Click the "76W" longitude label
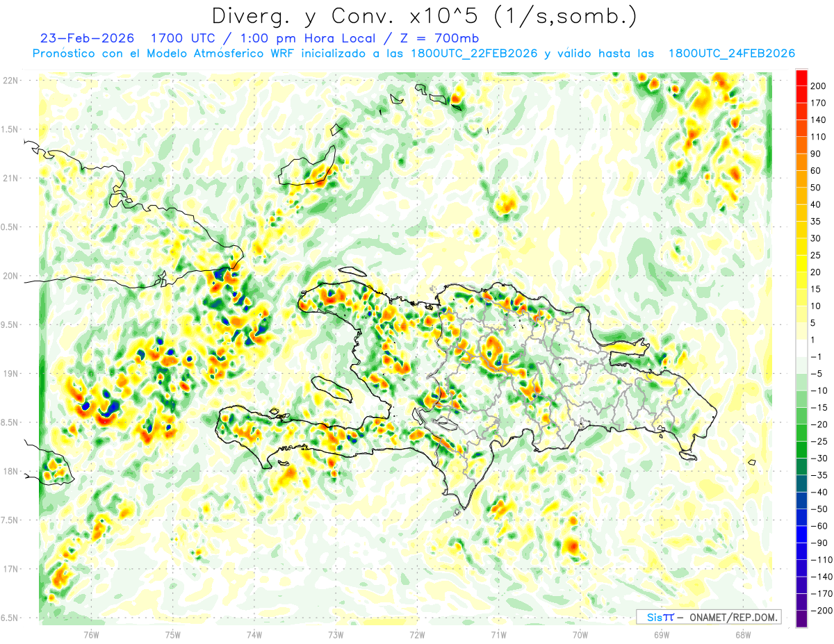 pyautogui.click(x=91, y=634)
